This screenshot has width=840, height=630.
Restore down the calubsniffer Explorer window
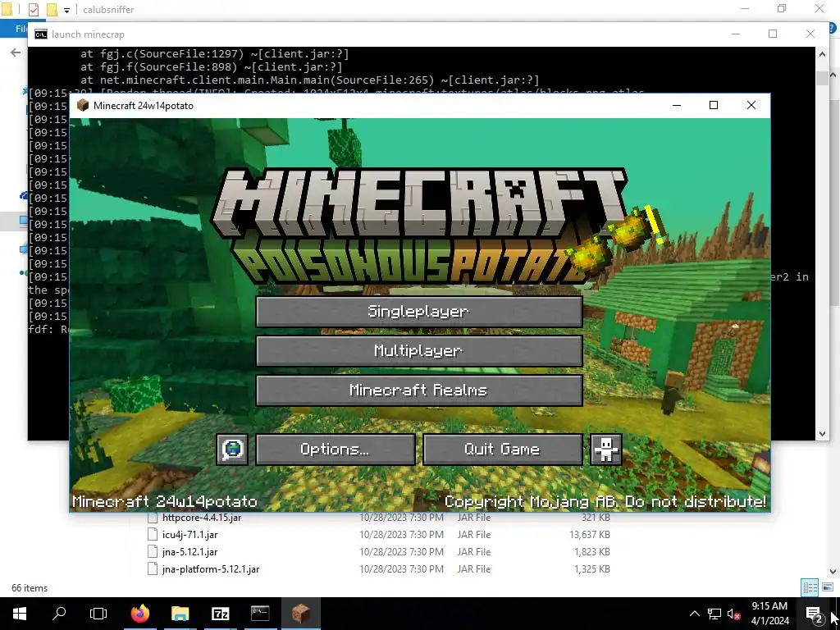[782, 8]
